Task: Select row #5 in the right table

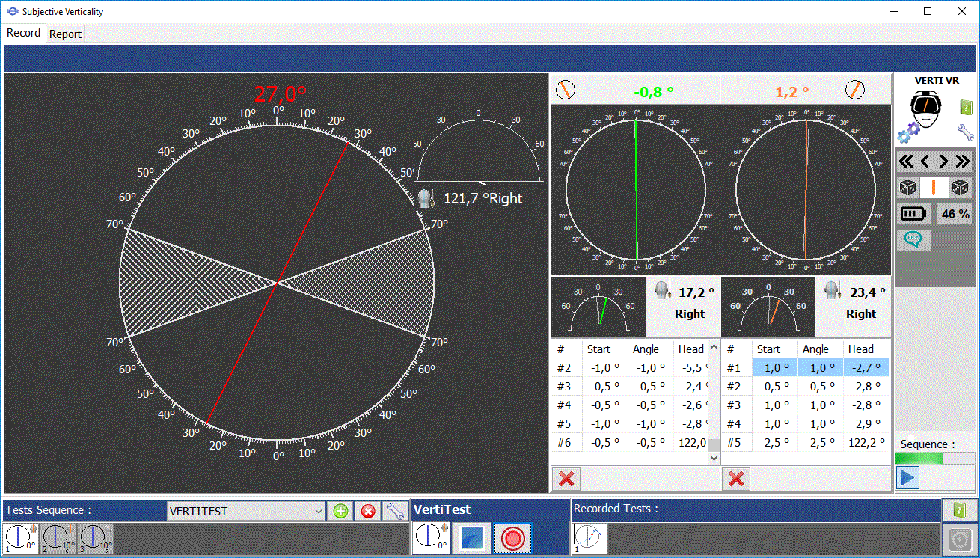Action: 806,443
